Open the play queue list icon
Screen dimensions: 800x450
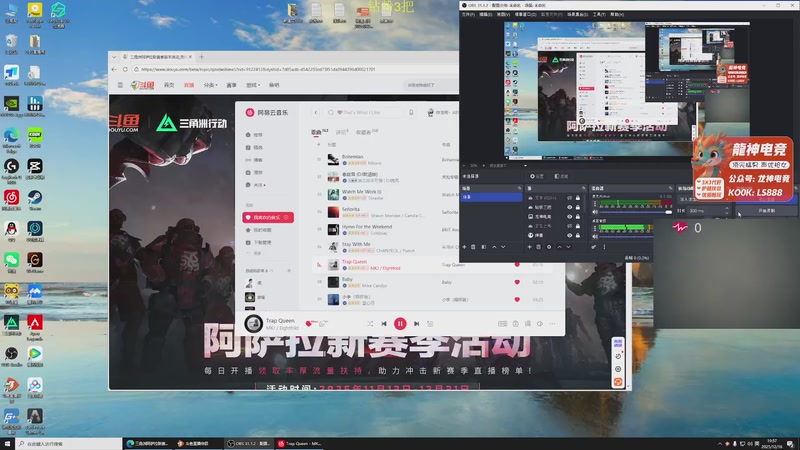[x=430, y=323]
